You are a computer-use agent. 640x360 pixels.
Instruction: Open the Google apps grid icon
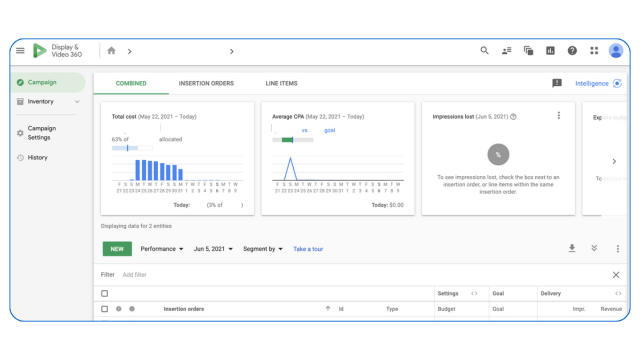[x=594, y=51]
